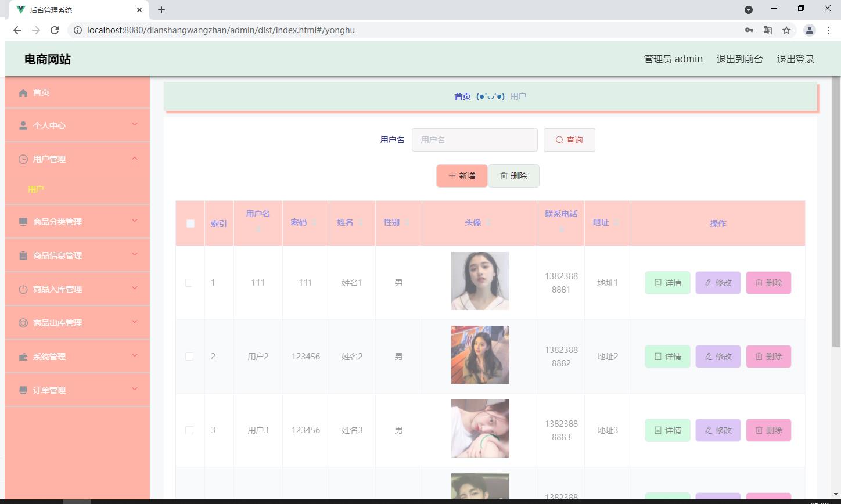The width and height of the screenshot is (841, 504).
Task: Go back using the browser back arrow
Action: coord(17,30)
